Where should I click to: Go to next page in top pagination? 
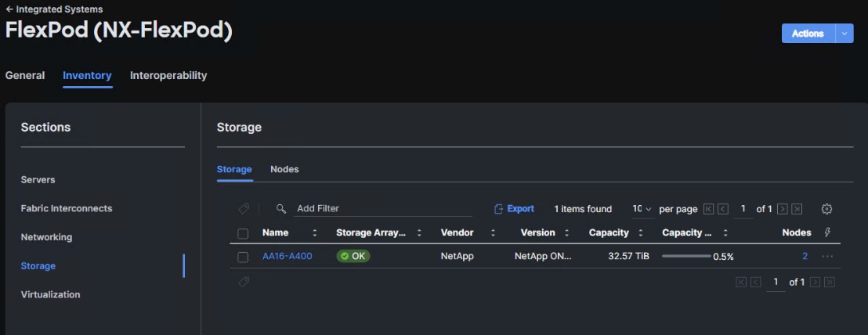[782, 209]
